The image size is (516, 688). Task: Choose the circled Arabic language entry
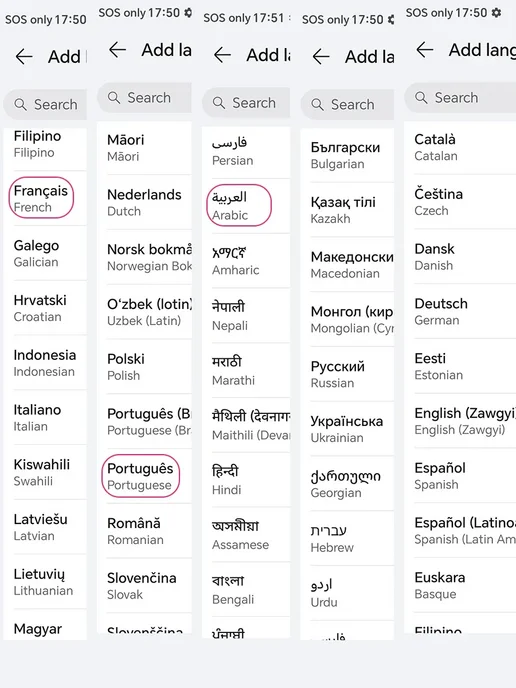(x=246, y=205)
